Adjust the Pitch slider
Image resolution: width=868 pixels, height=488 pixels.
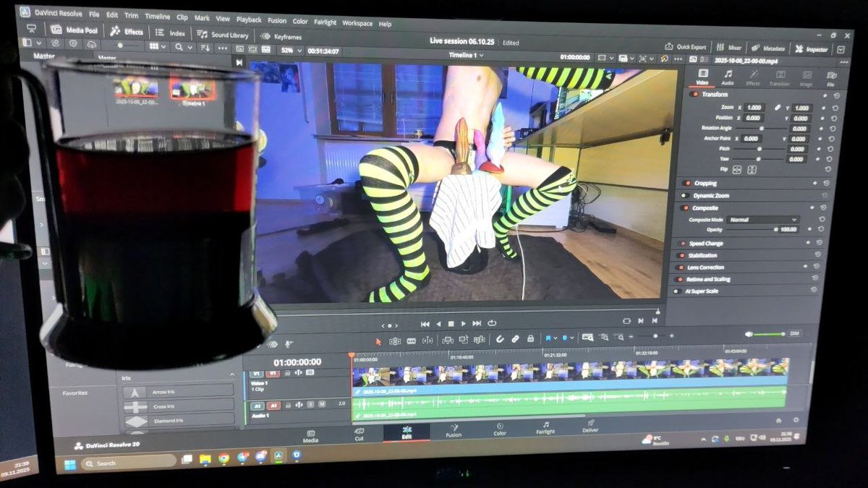(759, 148)
